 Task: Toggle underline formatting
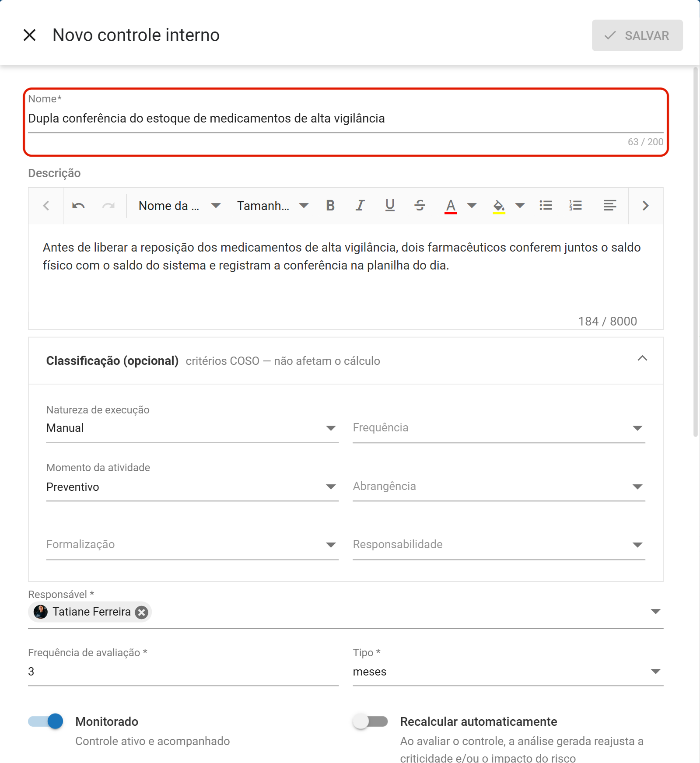[390, 206]
